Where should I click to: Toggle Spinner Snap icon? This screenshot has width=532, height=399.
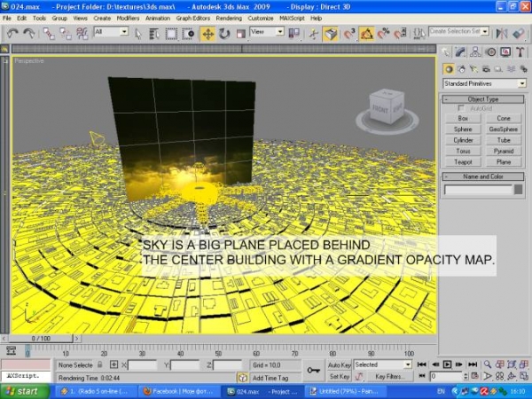point(401,34)
